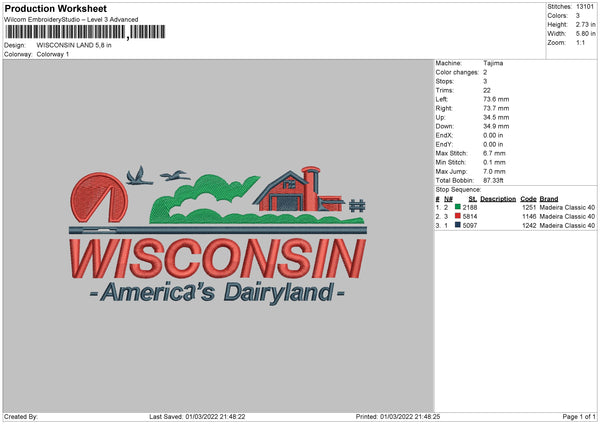Click the Trims value '22'
The image size is (600, 424).
(487, 90)
